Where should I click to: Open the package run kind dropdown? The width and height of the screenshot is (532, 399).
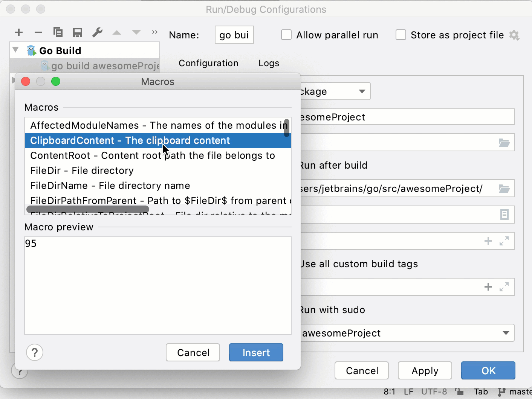tap(361, 91)
